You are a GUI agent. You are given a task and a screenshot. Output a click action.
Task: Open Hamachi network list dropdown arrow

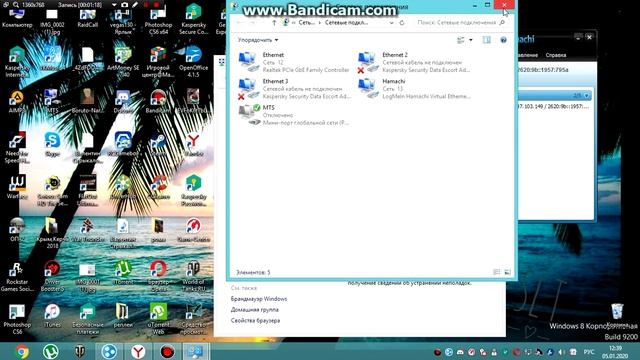(587, 96)
